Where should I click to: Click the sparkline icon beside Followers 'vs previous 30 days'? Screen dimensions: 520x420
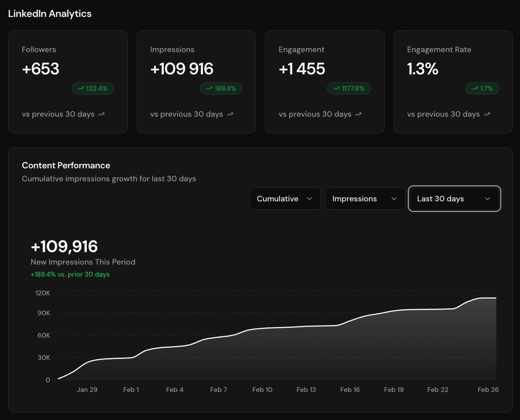click(x=101, y=114)
